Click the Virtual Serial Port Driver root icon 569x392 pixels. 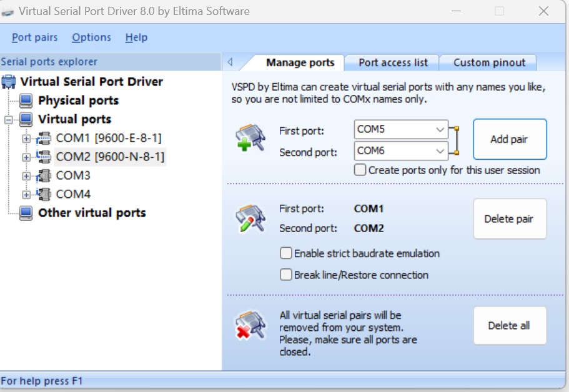[9, 82]
